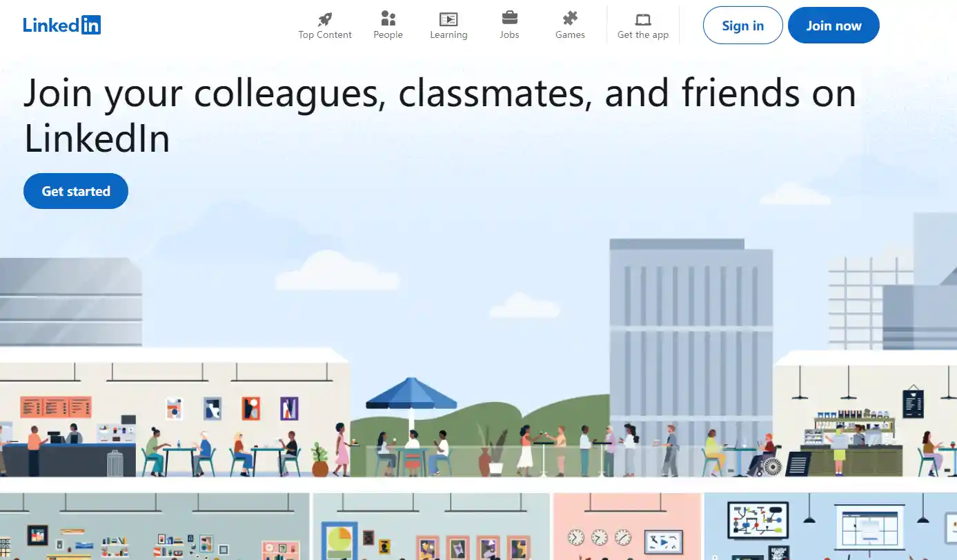Choose the Jobs text label

click(509, 34)
